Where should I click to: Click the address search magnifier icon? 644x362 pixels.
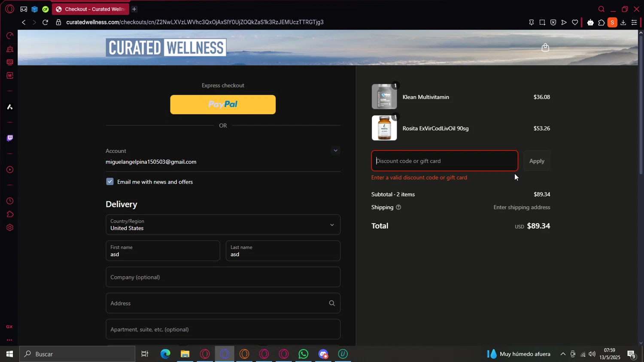(331, 303)
